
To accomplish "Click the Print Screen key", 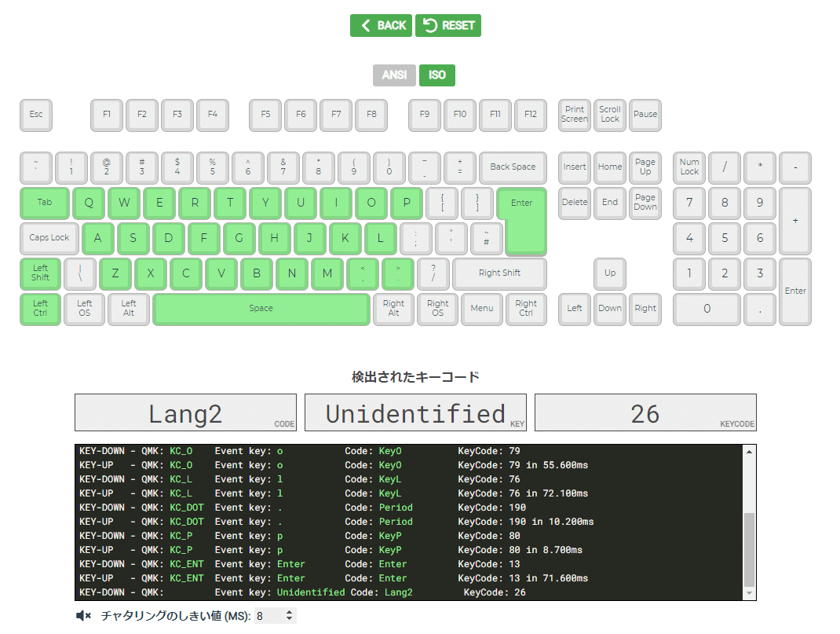I will (x=575, y=115).
